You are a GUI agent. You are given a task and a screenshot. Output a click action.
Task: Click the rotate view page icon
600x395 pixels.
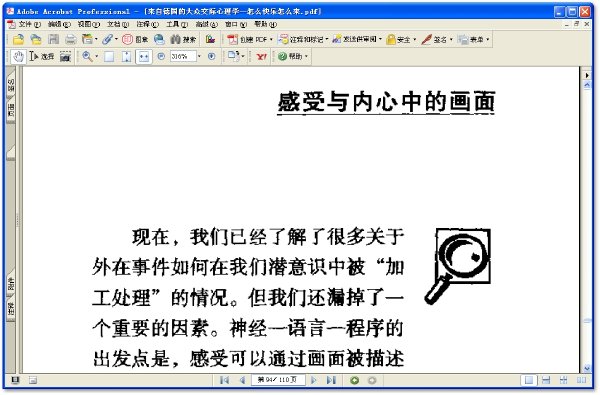pos(233,56)
